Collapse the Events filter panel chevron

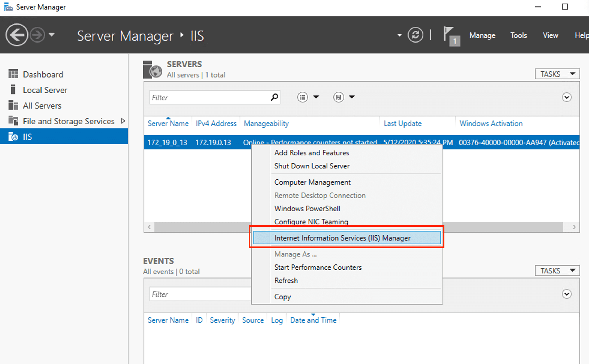click(x=567, y=294)
